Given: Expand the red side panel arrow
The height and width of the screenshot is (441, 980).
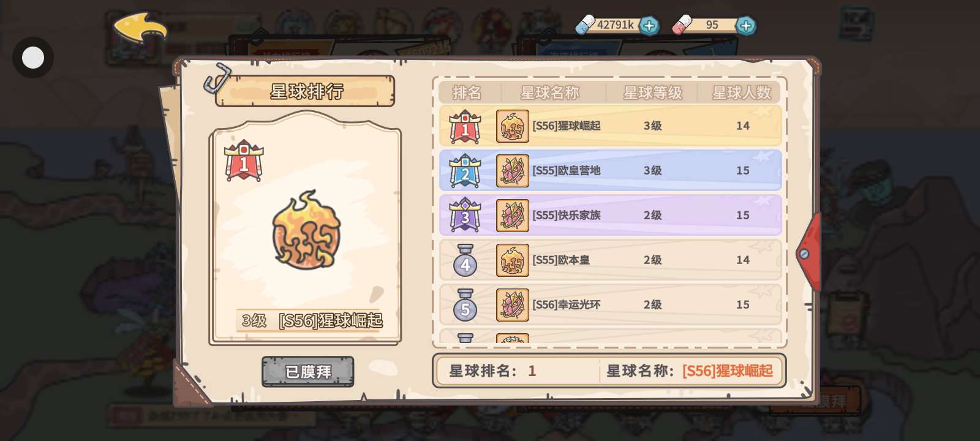Looking at the screenshot, I should coord(809,252).
